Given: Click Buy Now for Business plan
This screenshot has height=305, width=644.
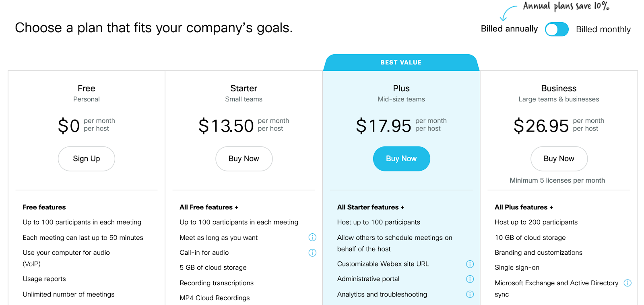Looking at the screenshot, I should coord(559,159).
